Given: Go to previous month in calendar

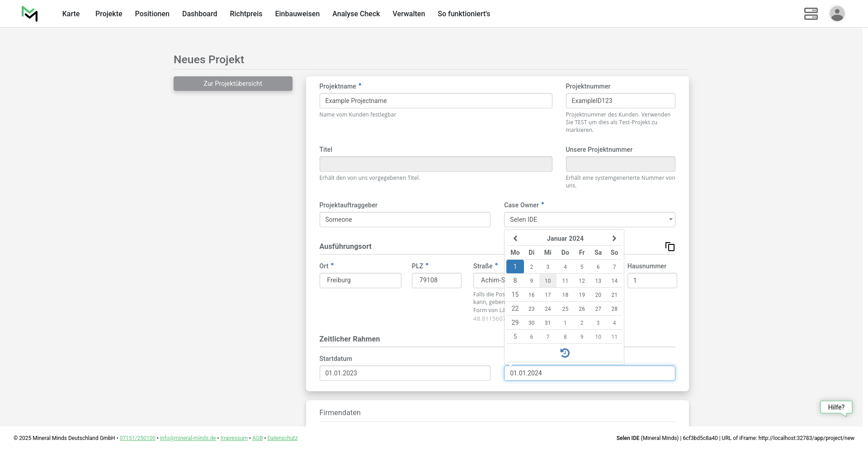Looking at the screenshot, I should coord(515,239).
